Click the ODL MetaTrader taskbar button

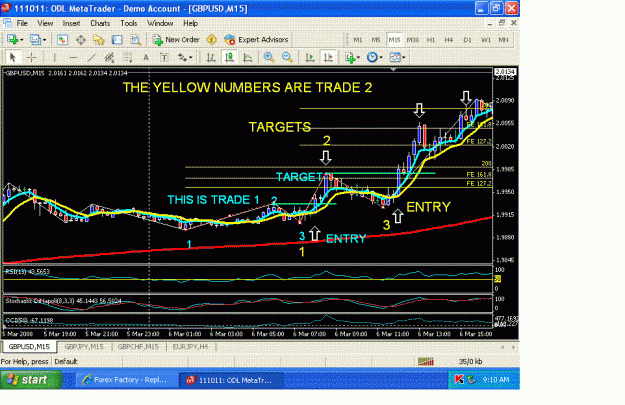pos(231,379)
